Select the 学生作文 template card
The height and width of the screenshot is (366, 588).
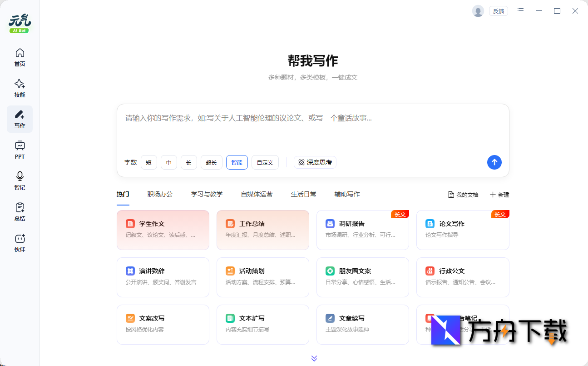click(163, 230)
